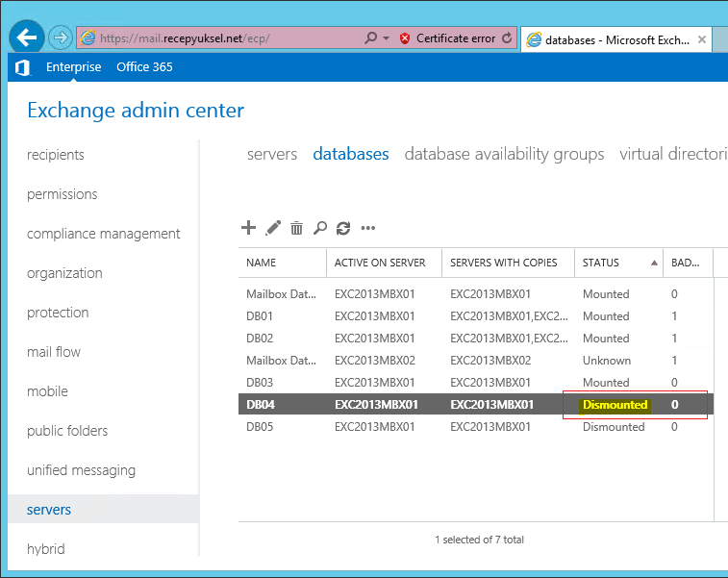Switch to the Office 365 tab
Viewport: 728px width, 578px height.
coord(144,67)
